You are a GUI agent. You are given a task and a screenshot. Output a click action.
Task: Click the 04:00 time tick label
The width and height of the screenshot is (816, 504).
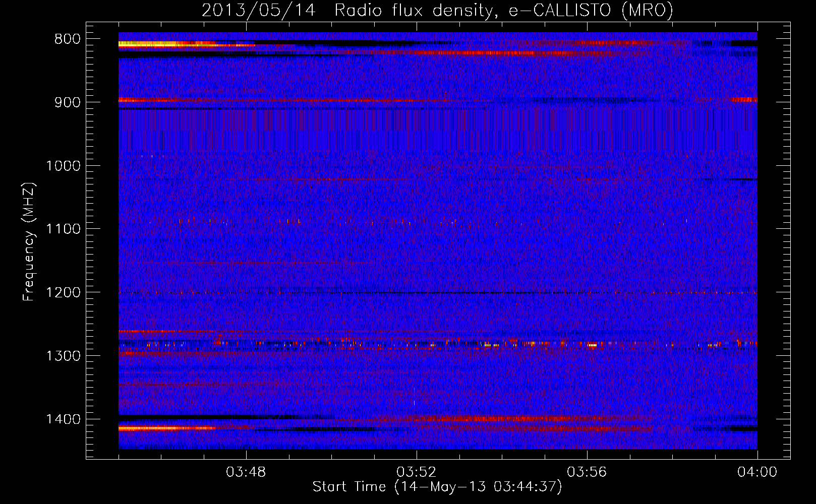[x=757, y=472]
